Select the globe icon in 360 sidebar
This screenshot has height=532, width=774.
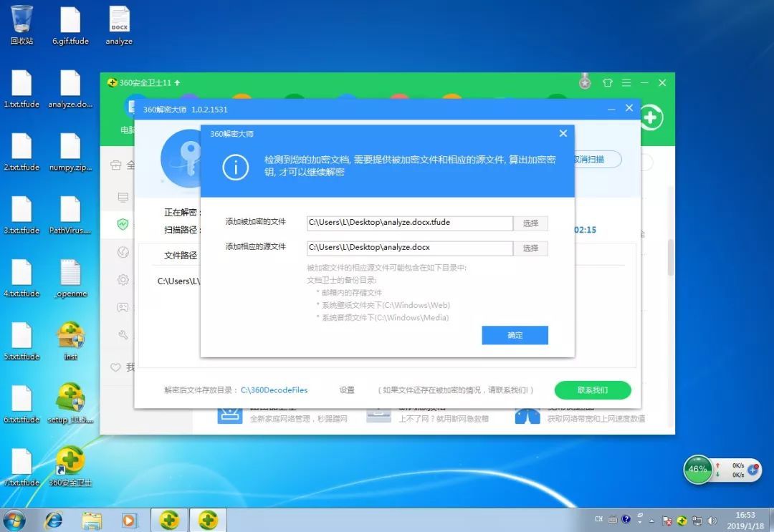tap(123, 253)
